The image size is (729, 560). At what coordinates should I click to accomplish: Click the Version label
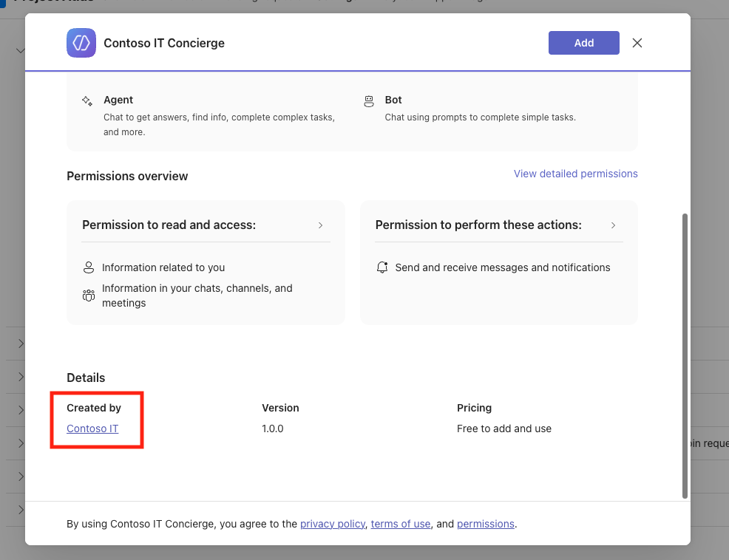click(x=280, y=408)
